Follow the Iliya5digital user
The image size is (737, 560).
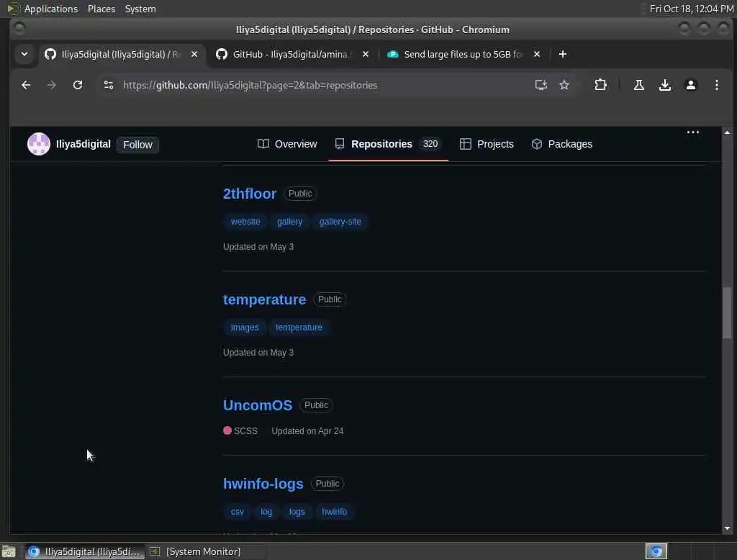(137, 145)
